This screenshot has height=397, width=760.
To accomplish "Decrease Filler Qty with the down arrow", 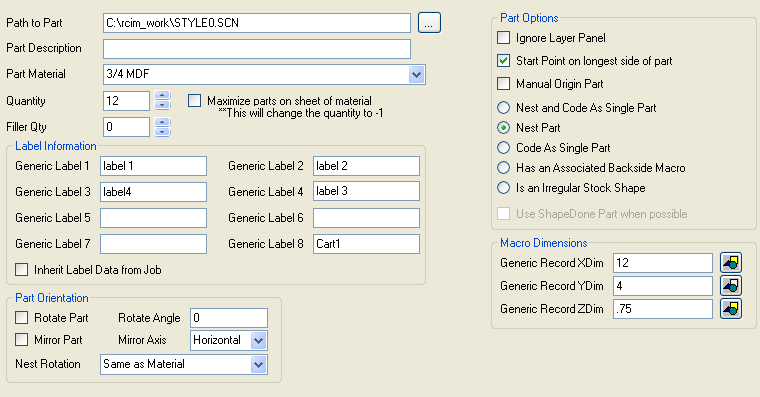I will pyautogui.click(x=162, y=132).
